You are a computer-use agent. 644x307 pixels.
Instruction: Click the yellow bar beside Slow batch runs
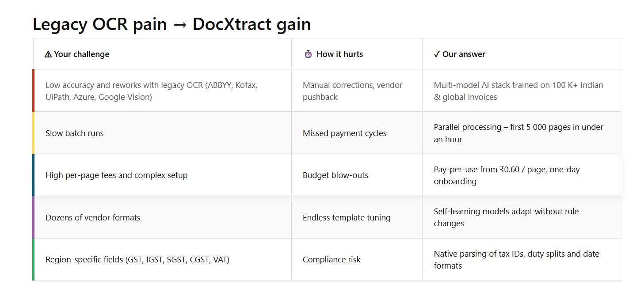coord(33,133)
